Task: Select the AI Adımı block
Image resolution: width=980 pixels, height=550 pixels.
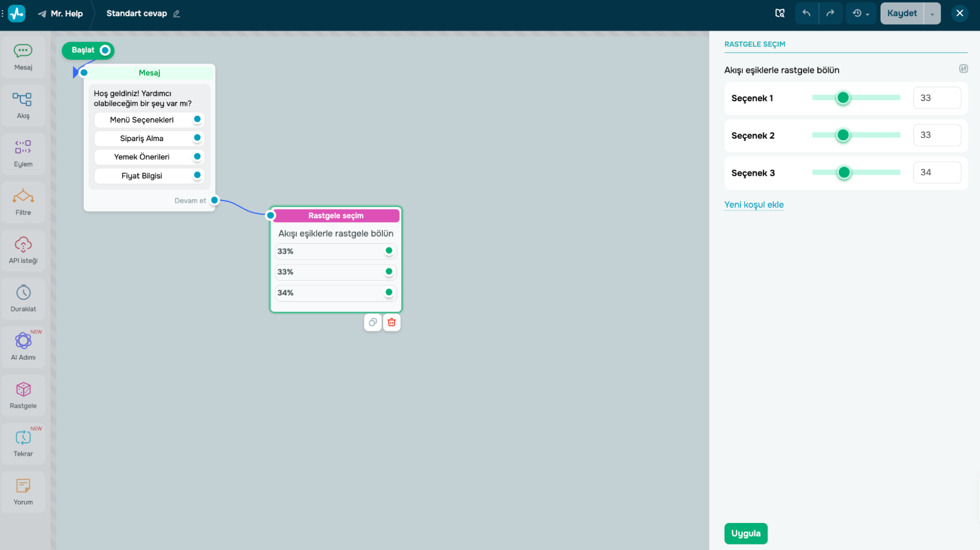Action: click(23, 347)
